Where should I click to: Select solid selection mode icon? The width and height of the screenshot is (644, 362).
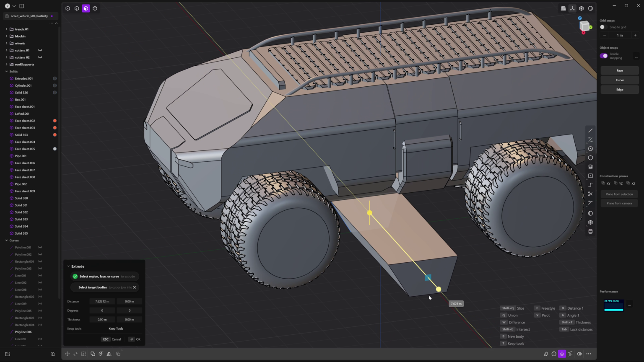coord(95,8)
